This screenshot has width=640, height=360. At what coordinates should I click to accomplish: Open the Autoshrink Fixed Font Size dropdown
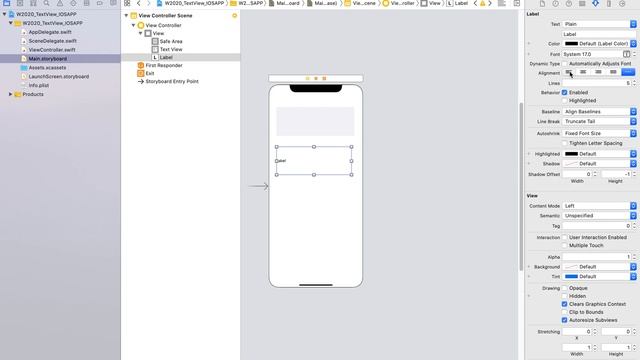(x=599, y=133)
